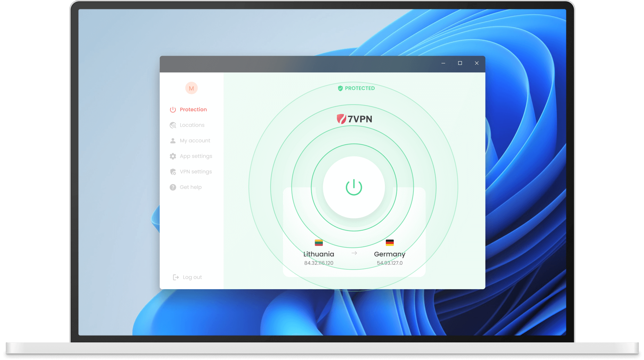644x360 pixels.
Task: Click the 7VPN logo
Action: tap(354, 119)
